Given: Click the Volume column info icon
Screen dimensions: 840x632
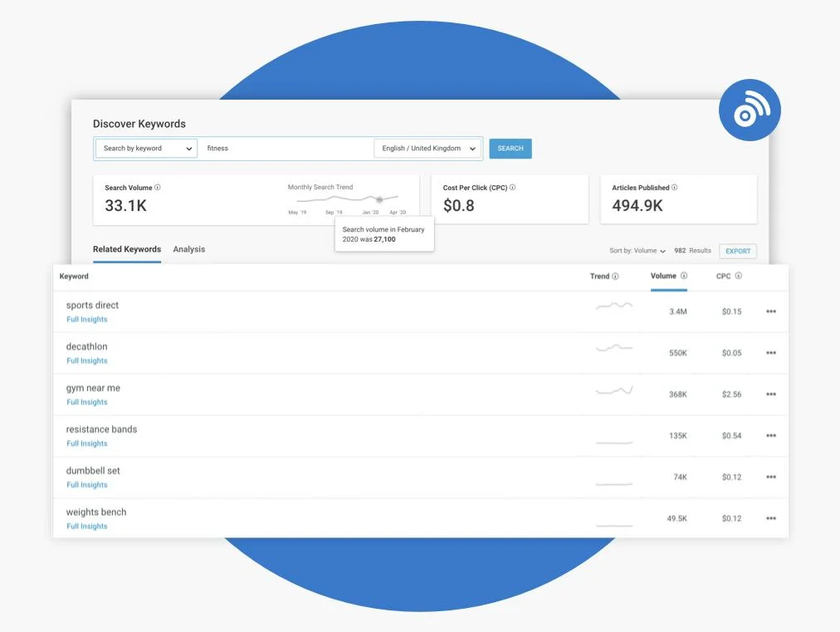Looking at the screenshot, I should 684,276.
